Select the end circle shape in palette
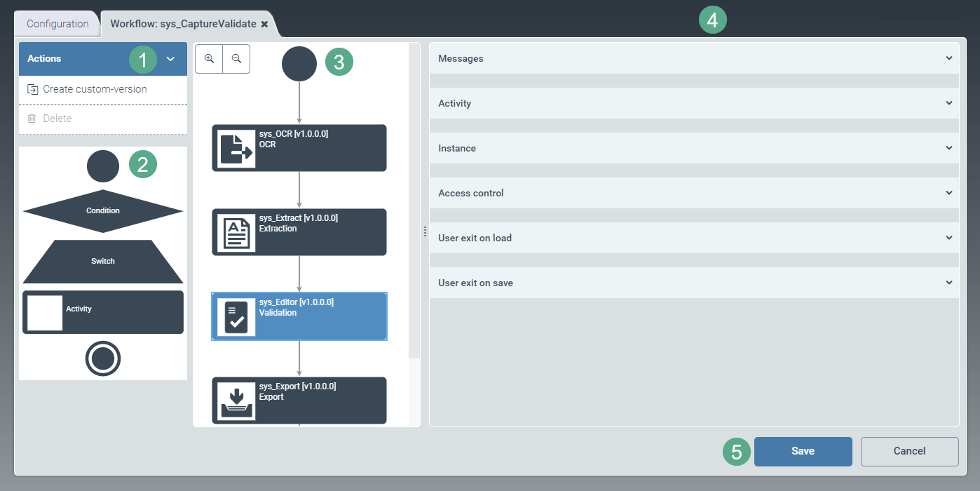The width and height of the screenshot is (980, 491). pyautogui.click(x=102, y=358)
